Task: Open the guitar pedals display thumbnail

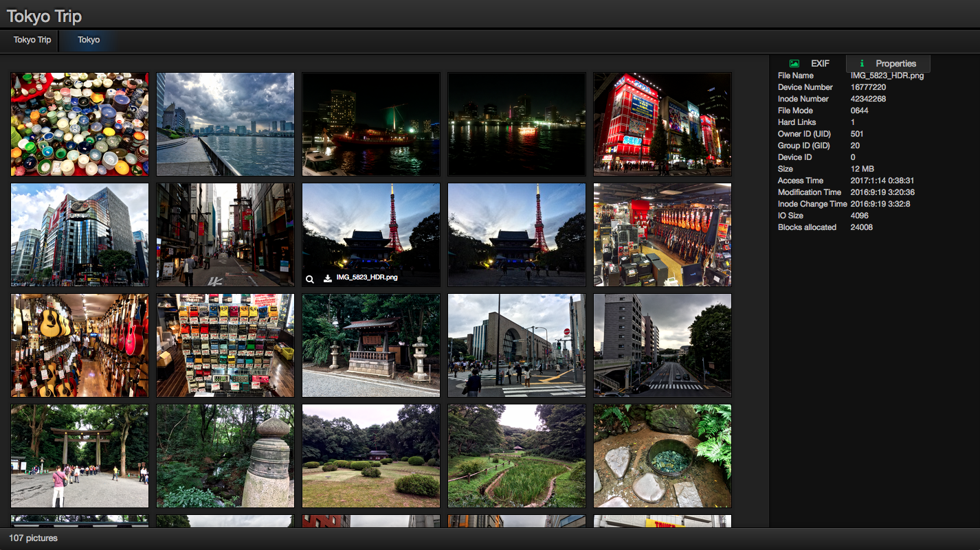Action: pos(225,345)
